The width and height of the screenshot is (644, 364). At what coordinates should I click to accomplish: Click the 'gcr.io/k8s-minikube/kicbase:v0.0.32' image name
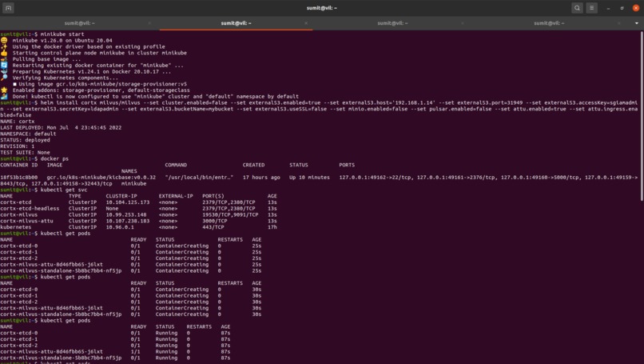click(x=101, y=178)
